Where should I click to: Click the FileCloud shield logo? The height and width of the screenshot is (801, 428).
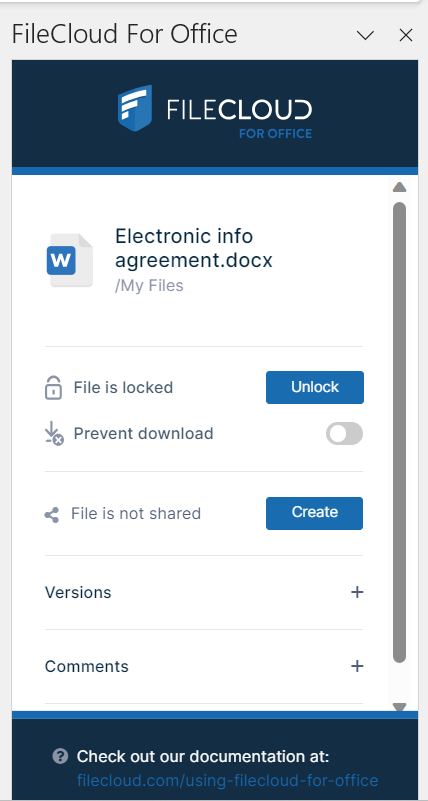coord(135,108)
